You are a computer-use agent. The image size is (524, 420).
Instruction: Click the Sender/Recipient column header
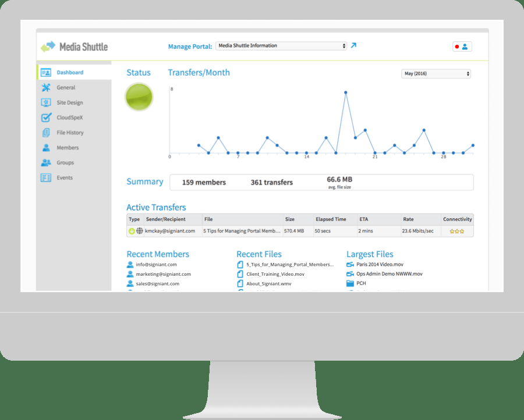(x=166, y=219)
